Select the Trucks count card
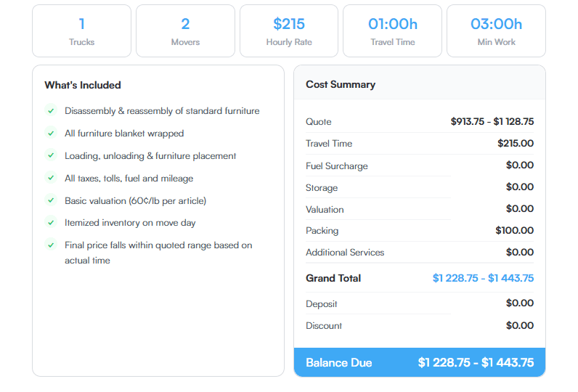The image size is (578, 392). [x=81, y=30]
